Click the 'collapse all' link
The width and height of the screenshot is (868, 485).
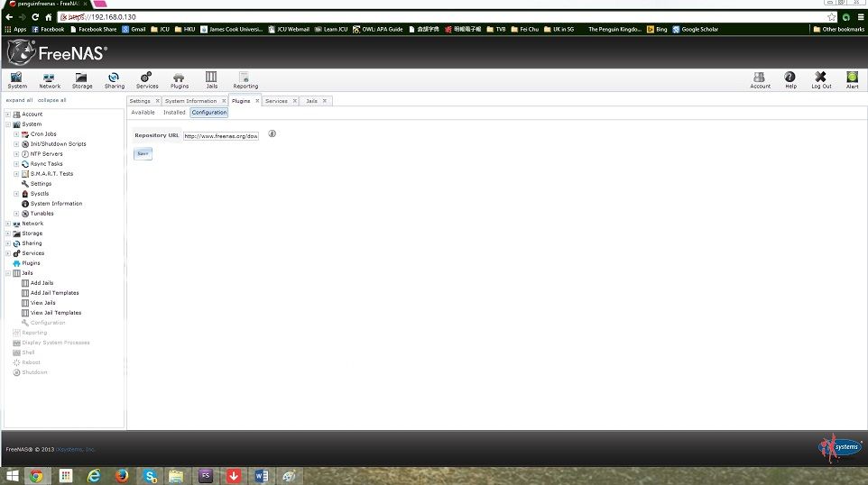coord(51,100)
